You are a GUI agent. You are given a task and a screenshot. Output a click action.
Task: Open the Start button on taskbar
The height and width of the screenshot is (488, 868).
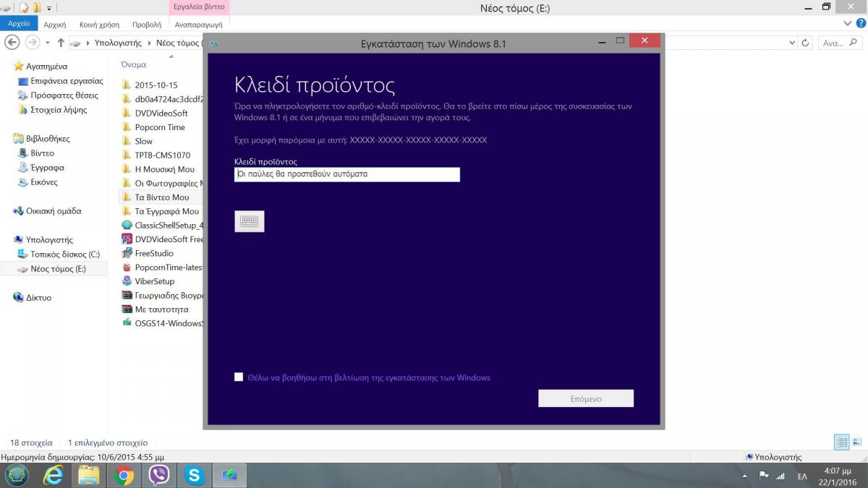tap(16, 475)
